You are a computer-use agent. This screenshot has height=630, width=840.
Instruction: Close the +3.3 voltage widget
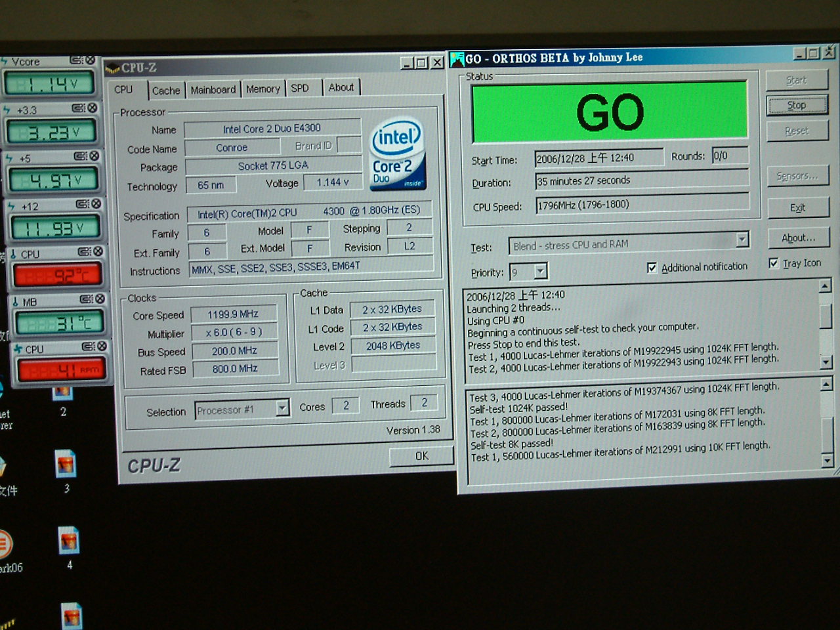point(92,108)
